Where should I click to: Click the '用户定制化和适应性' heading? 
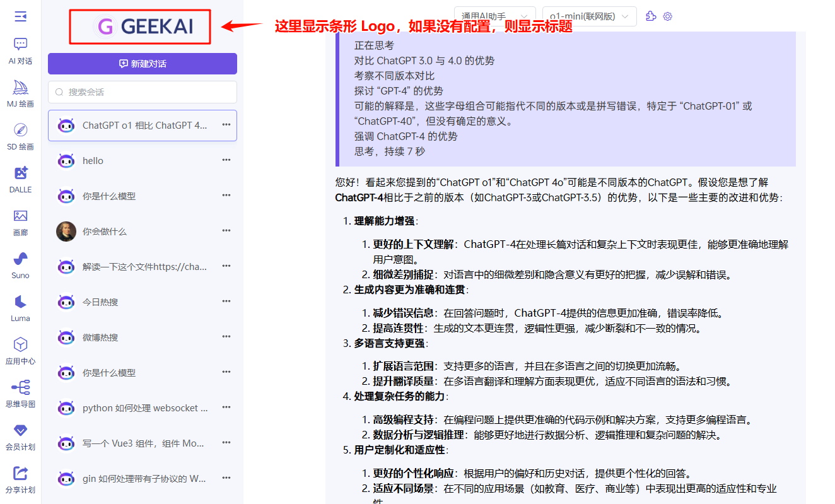click(x=399, y=450)
